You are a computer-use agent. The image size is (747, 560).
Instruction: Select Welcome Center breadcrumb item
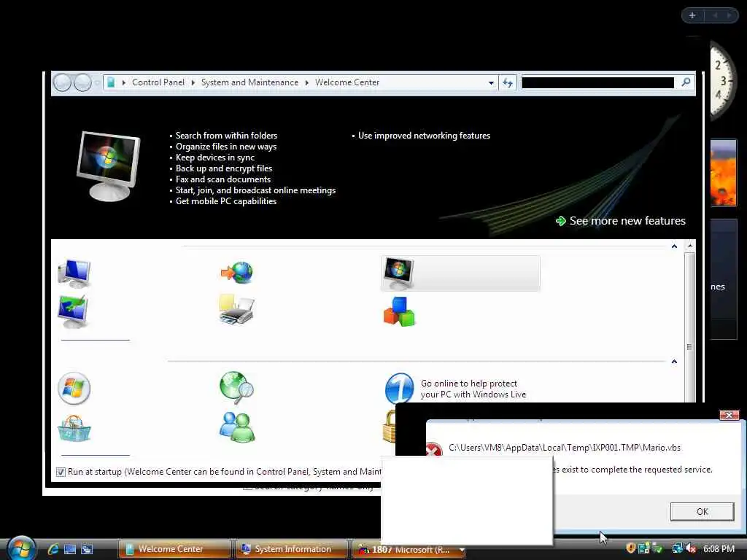(347, 82)
